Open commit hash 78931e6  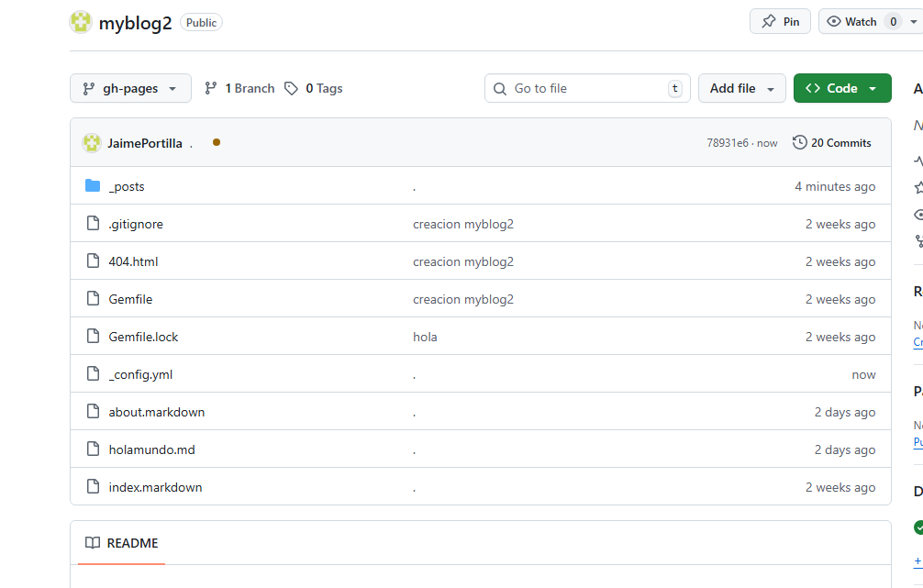(727, 143)
